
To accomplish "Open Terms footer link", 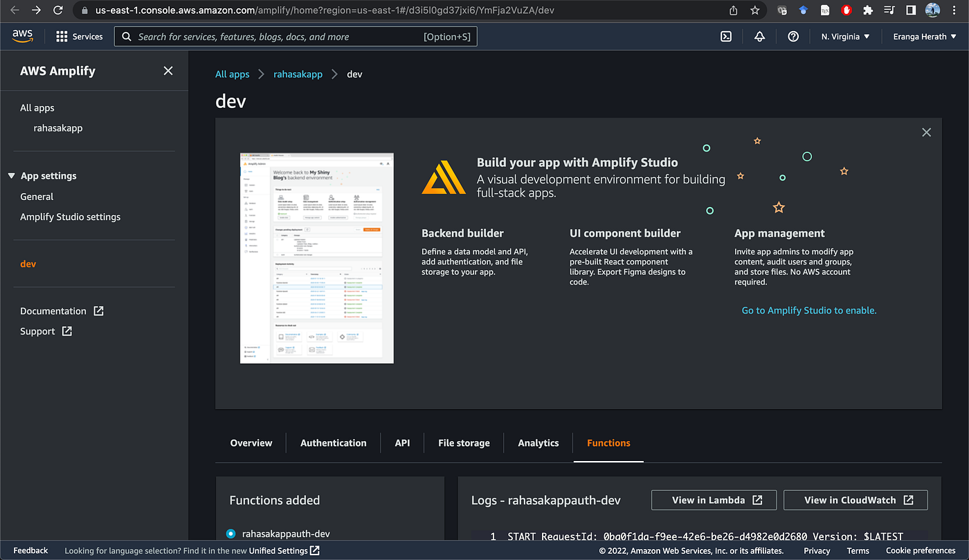I will tap(858, 551).
